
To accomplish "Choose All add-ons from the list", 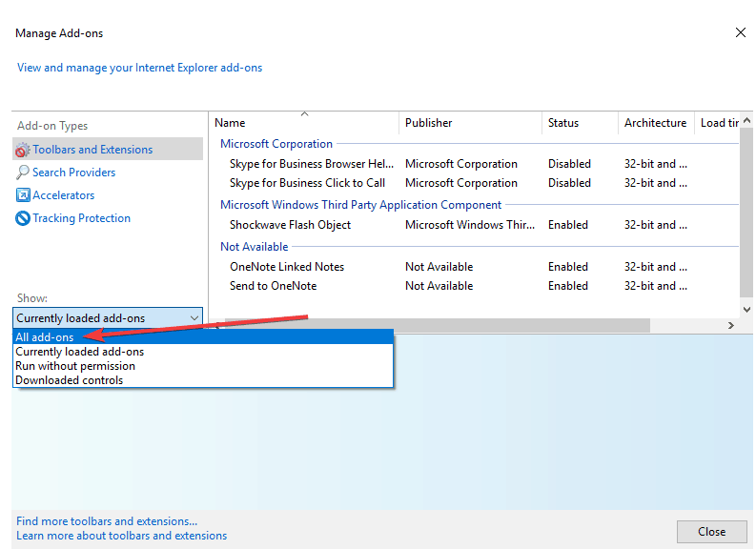I will click(x=203, y=336).
